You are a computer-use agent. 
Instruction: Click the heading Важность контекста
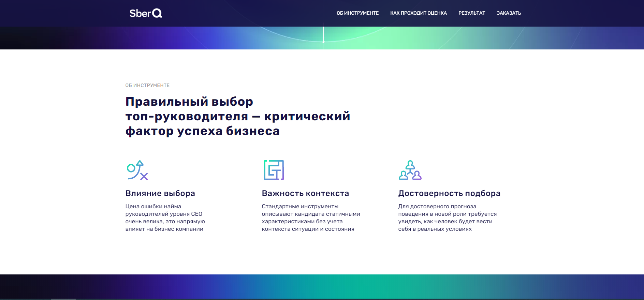(x=305, y=193)
